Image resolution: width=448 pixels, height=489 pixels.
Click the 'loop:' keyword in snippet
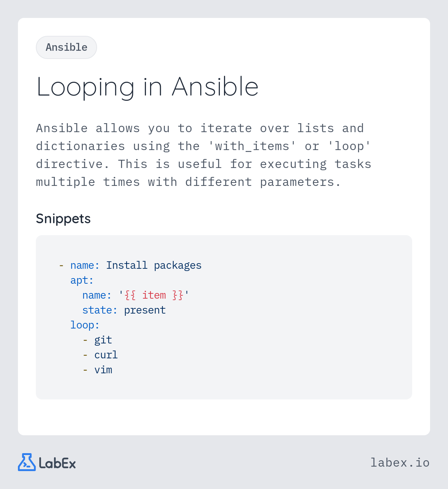coord(85,325)
